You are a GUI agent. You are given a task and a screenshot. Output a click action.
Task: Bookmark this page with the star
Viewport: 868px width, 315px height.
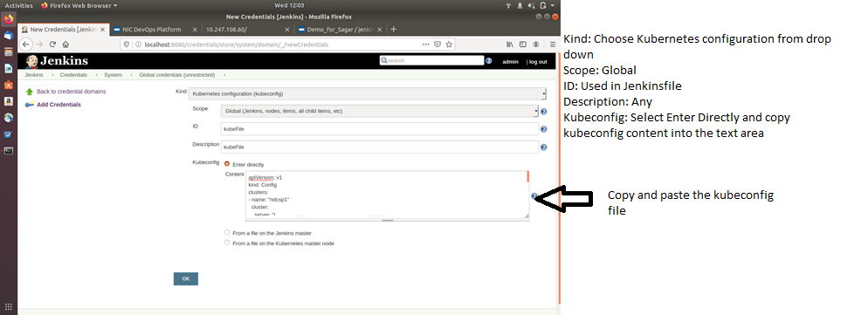click(449, 45)
